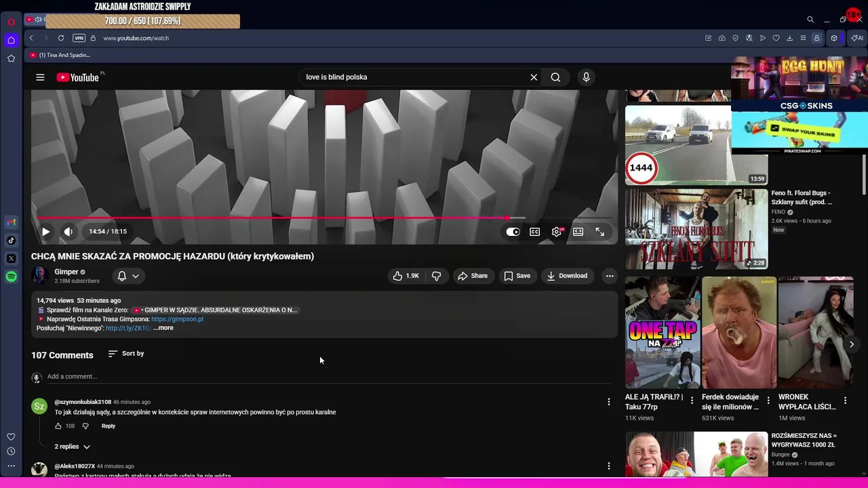Screen dimensions: 868x488
Task: Enter fullscreen in the video player
Action: coord(599,232)
